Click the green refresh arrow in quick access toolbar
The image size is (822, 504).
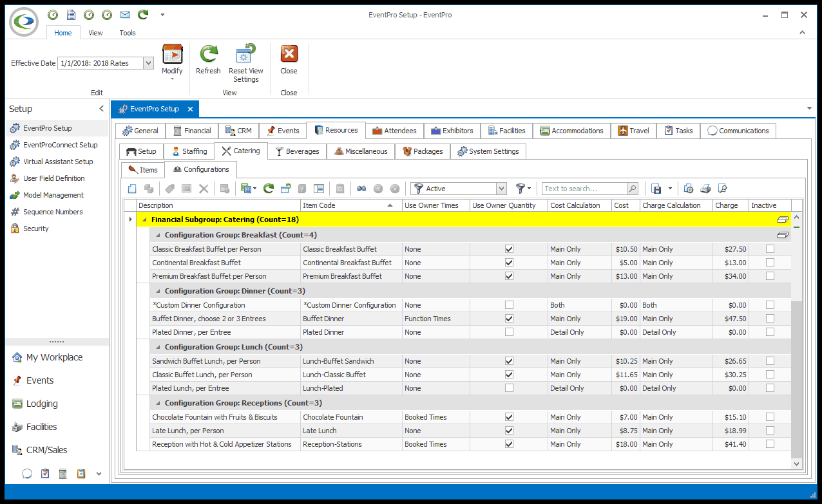(143, 14)
